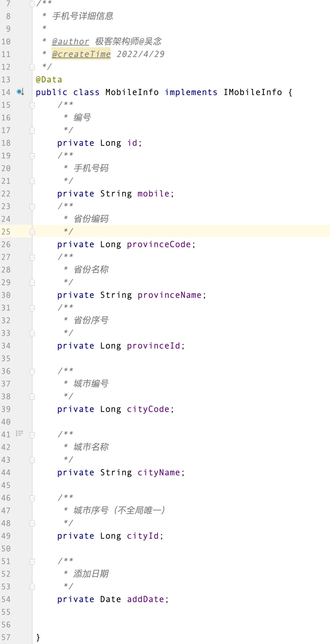Fold the 城市序号 comment block at line 46
The width and height of the screenshot is (330, 644).
tap(32, 498)
